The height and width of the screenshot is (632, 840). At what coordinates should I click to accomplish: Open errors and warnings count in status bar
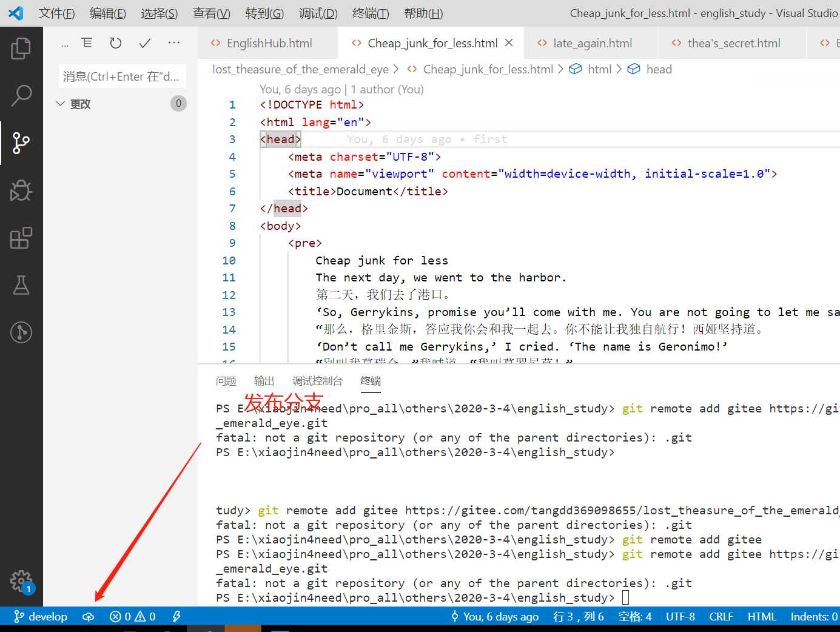[x=133, y=616]
